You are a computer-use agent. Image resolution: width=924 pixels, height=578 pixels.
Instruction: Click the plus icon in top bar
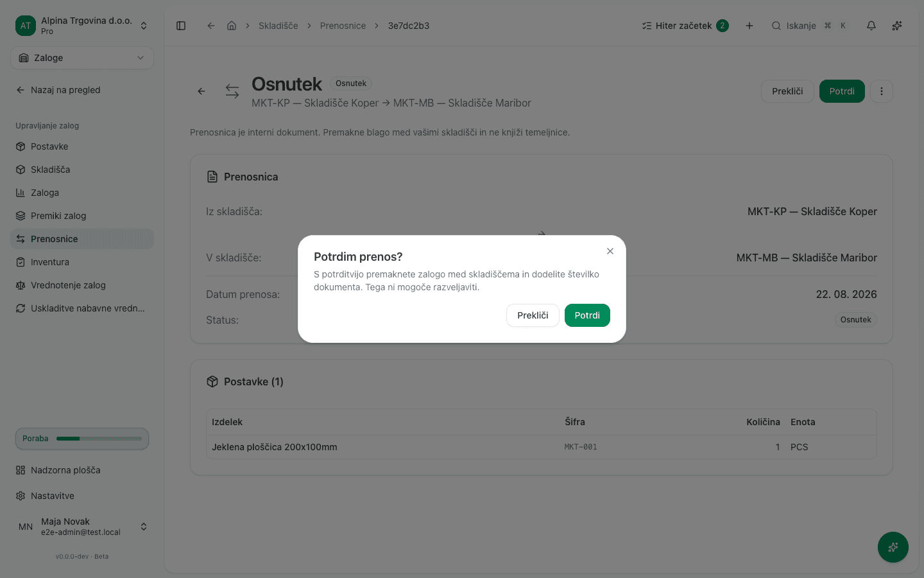click(x=749, y=26)
